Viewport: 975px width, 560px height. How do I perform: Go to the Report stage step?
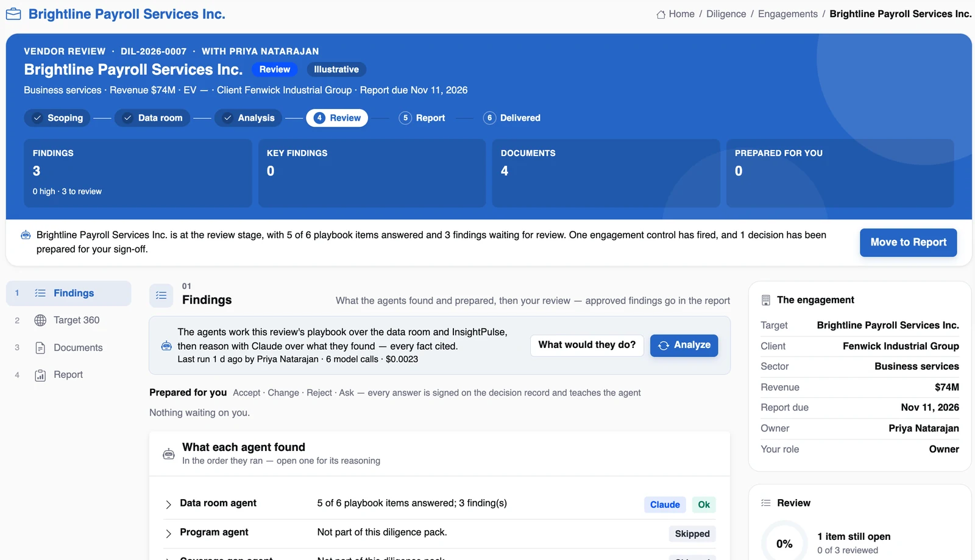coord(422,118)
